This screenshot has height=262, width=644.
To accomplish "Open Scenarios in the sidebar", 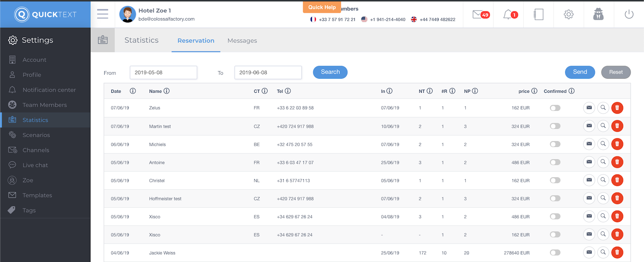I will click(x=45, y=135).
